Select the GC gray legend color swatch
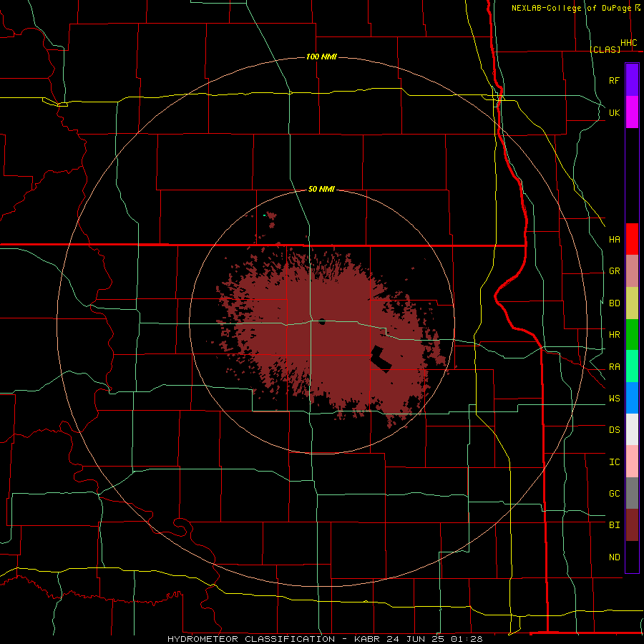The height and width of the screenshot is (644, 644). click(632, 493)
